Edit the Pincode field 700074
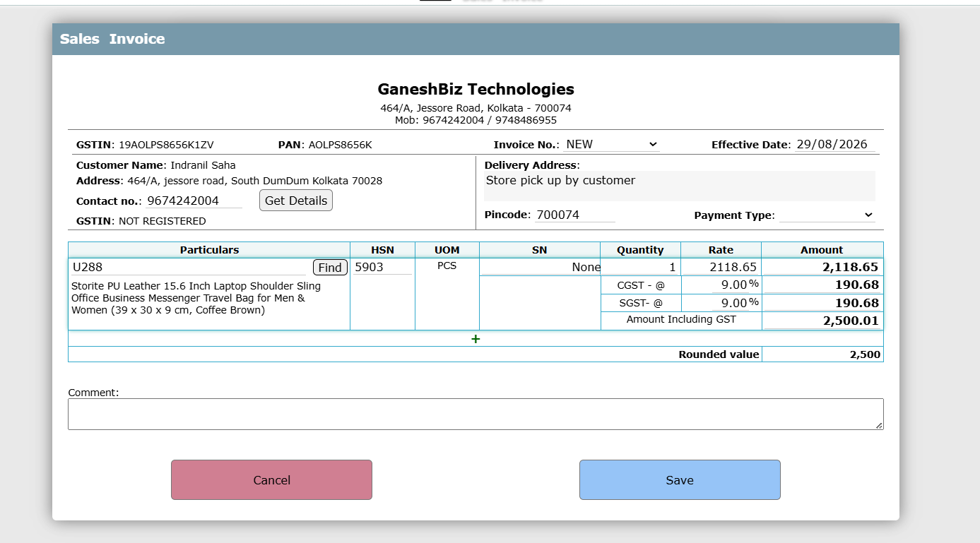 pyautogui.click(x=574, y=215)
